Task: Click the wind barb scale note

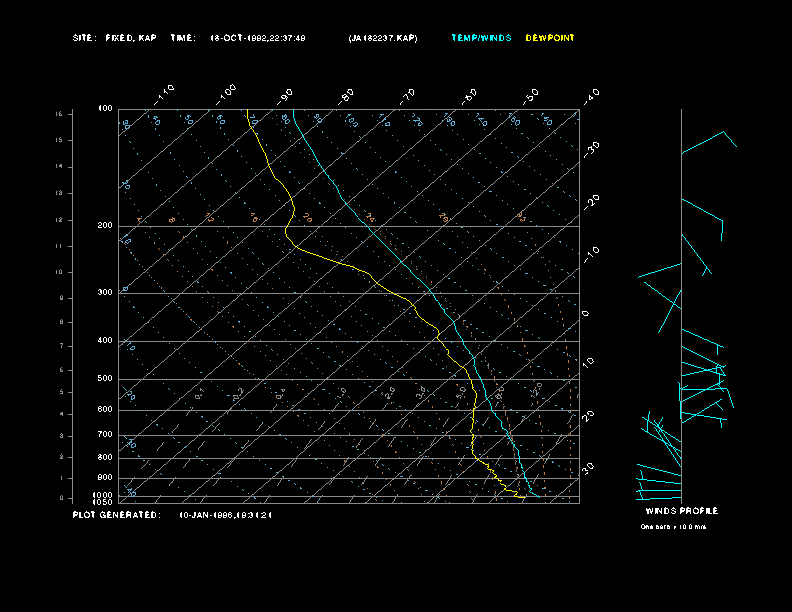Action: click(x=673, y=526)
